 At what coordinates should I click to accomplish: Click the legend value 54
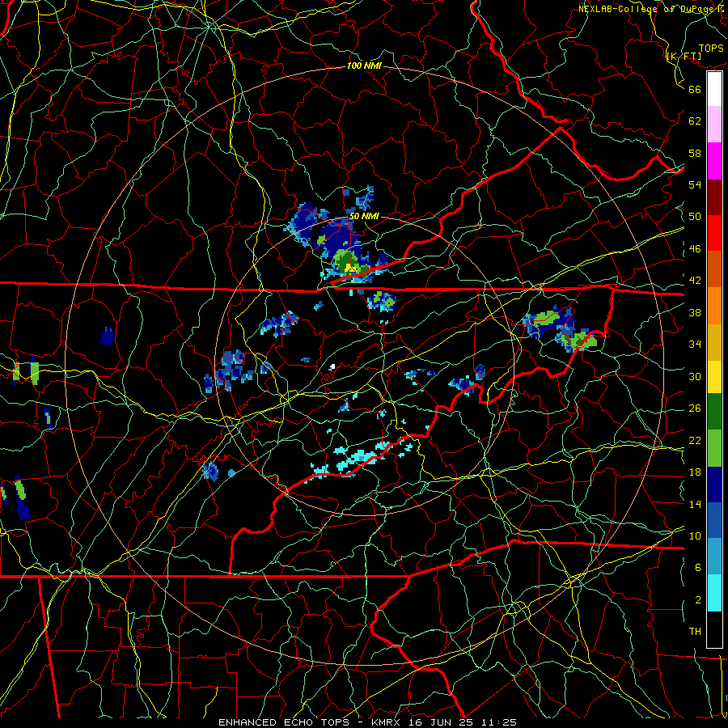click(695, 184)
